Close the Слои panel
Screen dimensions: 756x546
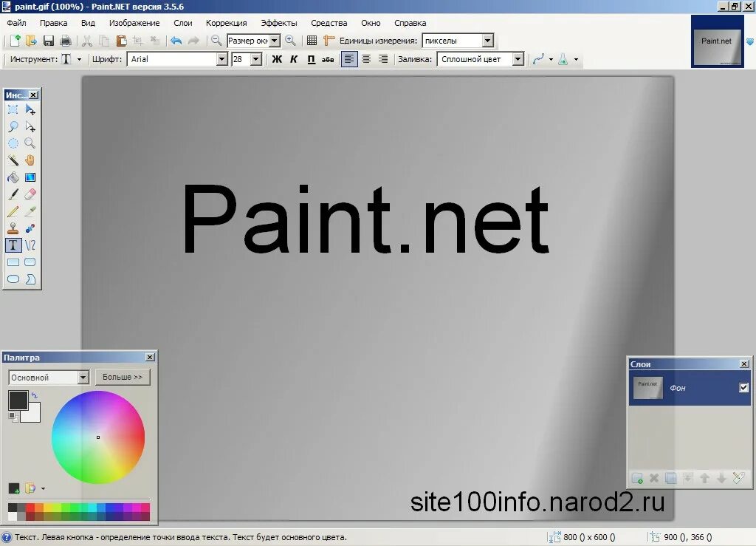tap(744, 364)
